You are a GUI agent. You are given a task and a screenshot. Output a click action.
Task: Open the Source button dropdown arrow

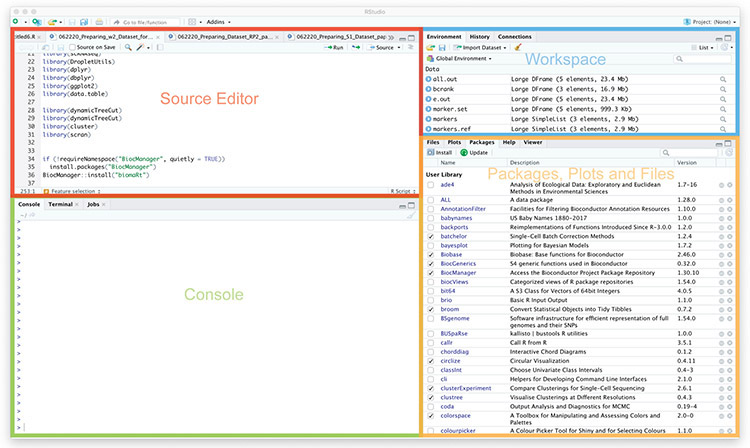click(x=399, y=47)
